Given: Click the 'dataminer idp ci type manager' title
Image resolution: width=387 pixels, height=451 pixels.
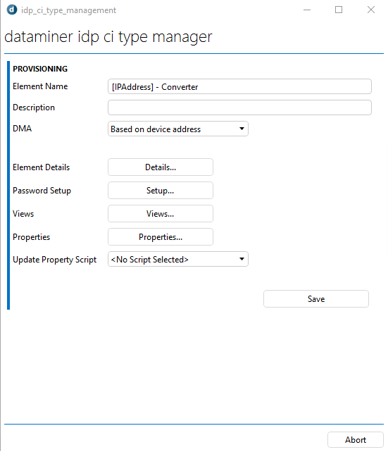Looking at the screenshot, I should pos(108,37).
